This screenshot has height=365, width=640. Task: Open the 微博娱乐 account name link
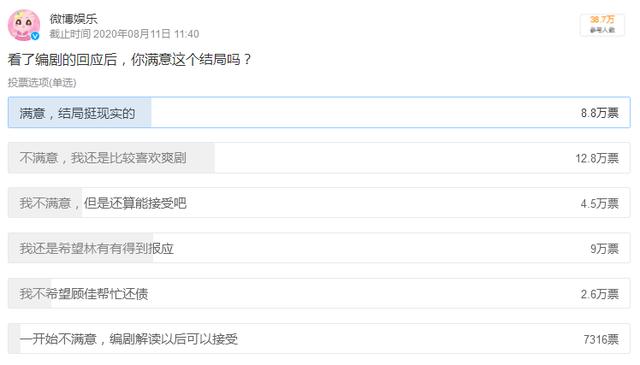(x=73, y=19)
